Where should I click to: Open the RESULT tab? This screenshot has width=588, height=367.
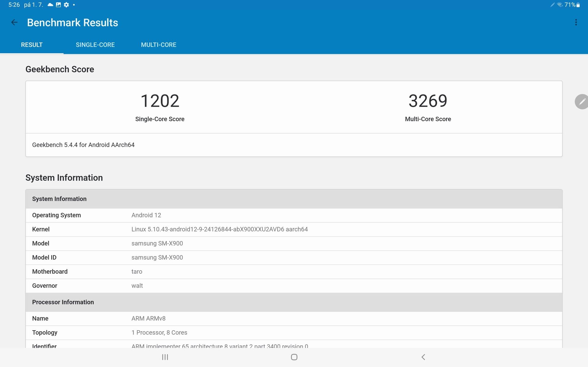coord(32,45)
